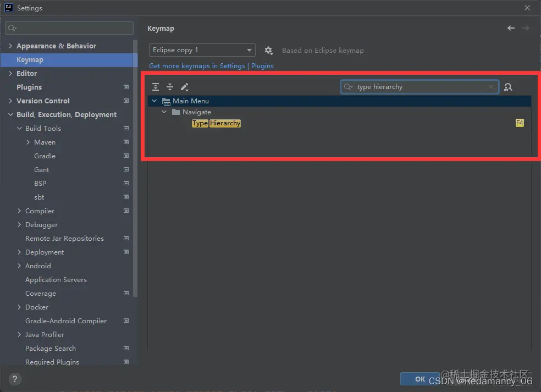Select Keymap in settings sidebar
This screenshot has width=541, height=392.
[69, 60]
